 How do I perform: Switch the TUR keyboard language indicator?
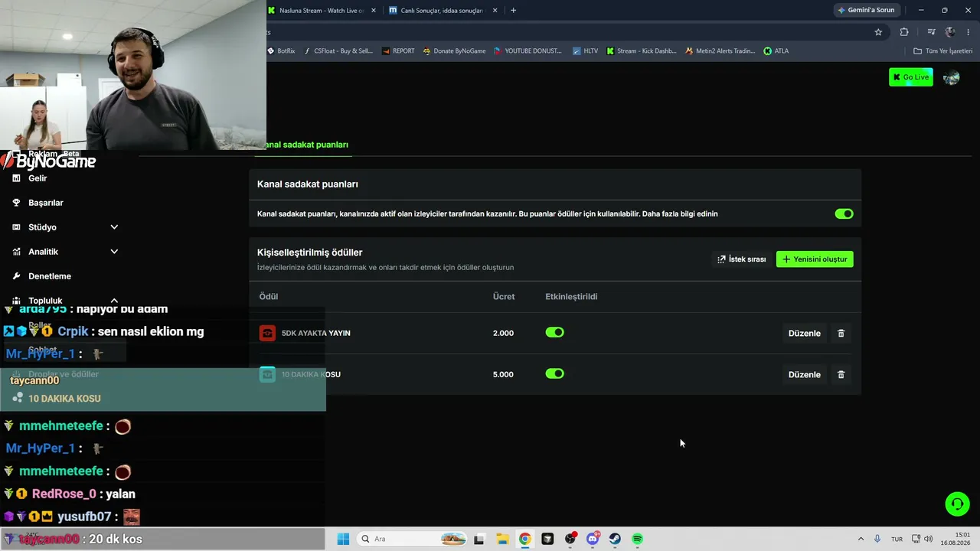point(897,539)
